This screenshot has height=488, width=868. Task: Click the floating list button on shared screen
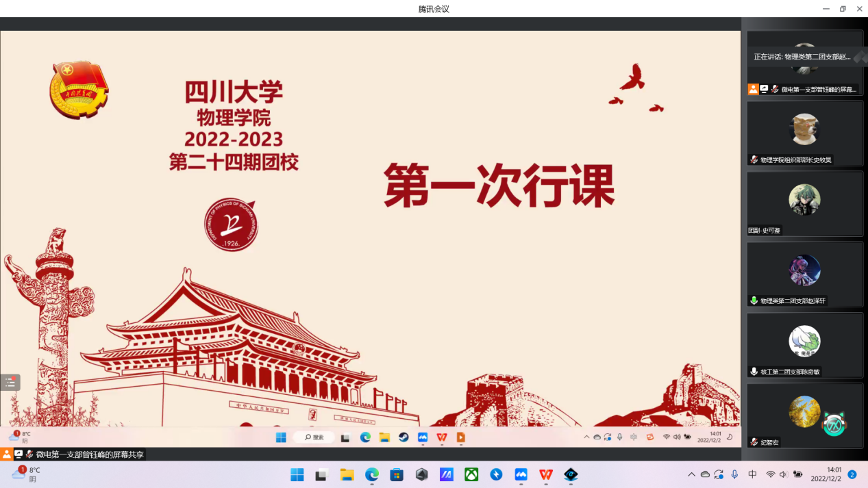coord(10,383)
